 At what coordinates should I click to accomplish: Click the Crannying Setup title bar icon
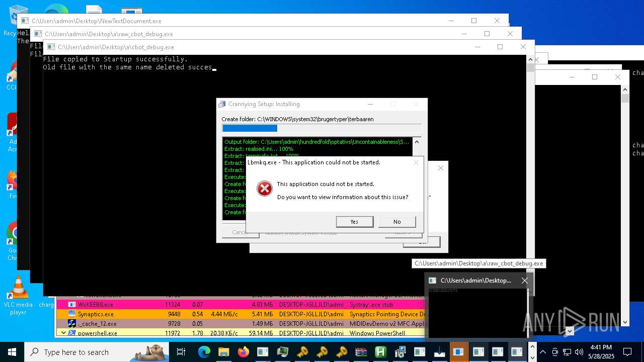(222, 104)
